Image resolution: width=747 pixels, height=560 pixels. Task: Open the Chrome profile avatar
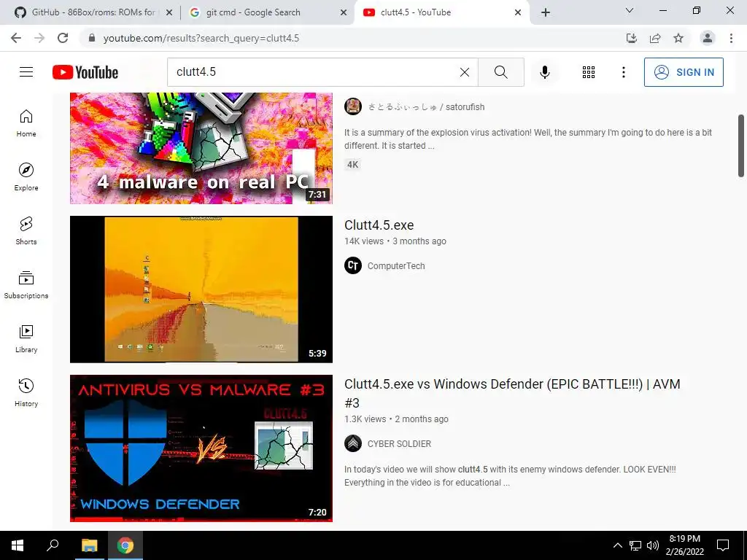point(708,38)
